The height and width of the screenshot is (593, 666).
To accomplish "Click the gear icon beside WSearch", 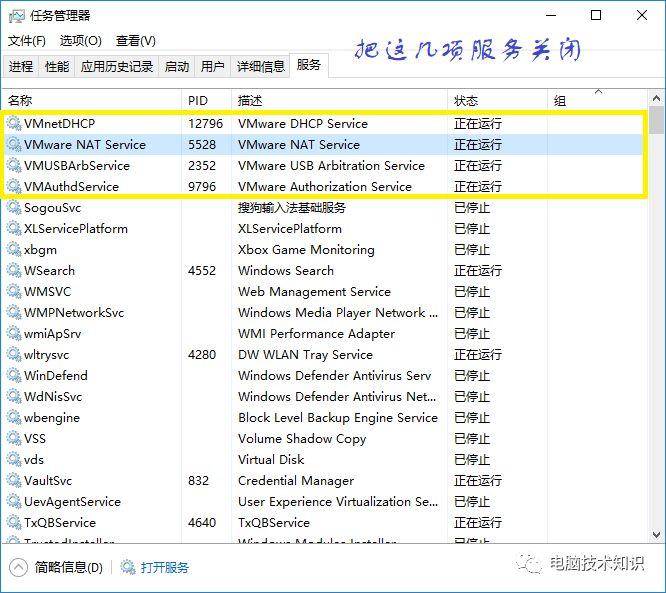I will coord(14,270).
